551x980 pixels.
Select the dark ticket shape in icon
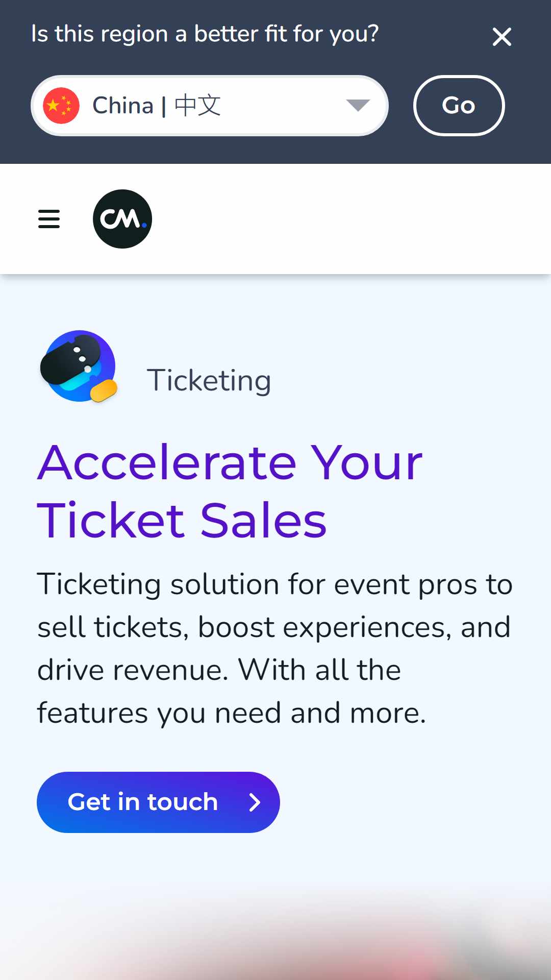pyautogui.click(x=71, y=359)
